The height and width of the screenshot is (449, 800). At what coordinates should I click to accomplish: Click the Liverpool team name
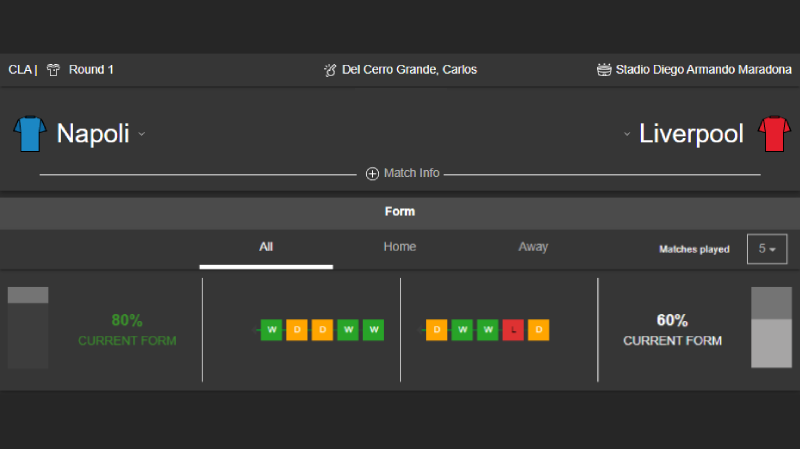(x=691, y=134)
